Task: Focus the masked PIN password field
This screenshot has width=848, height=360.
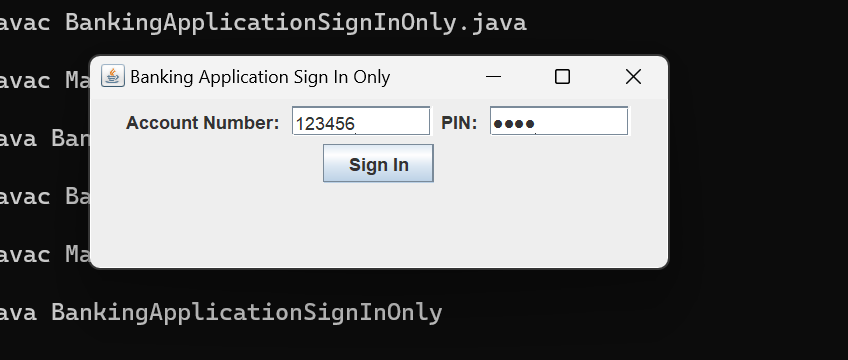Action: pyautogui.click(x=559, y=121)
